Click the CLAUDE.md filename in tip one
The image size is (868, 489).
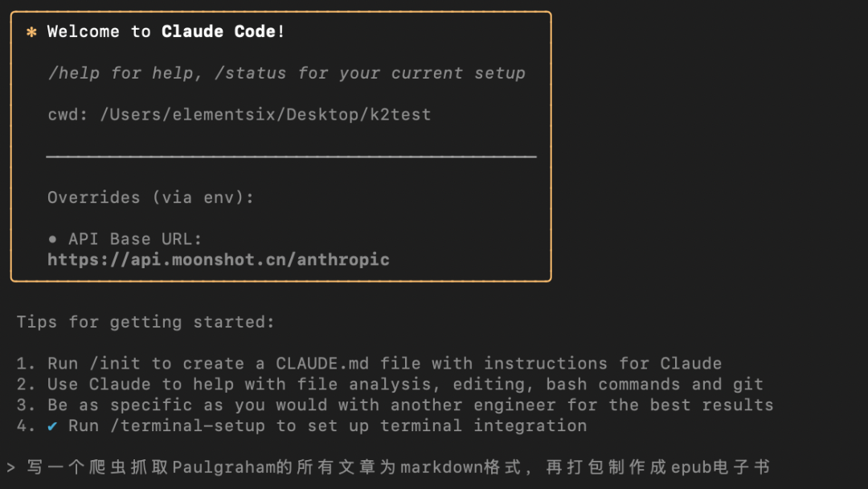(x=322, y=364)
